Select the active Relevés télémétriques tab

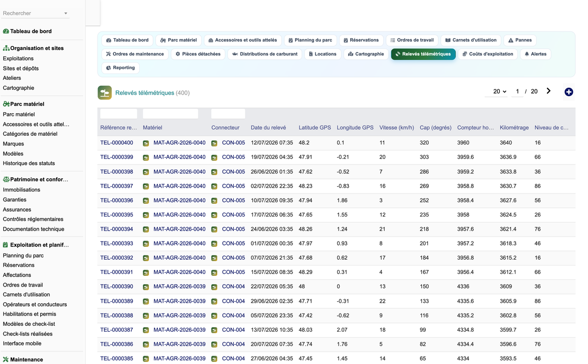pyautogui.click(x=423, y=54)
